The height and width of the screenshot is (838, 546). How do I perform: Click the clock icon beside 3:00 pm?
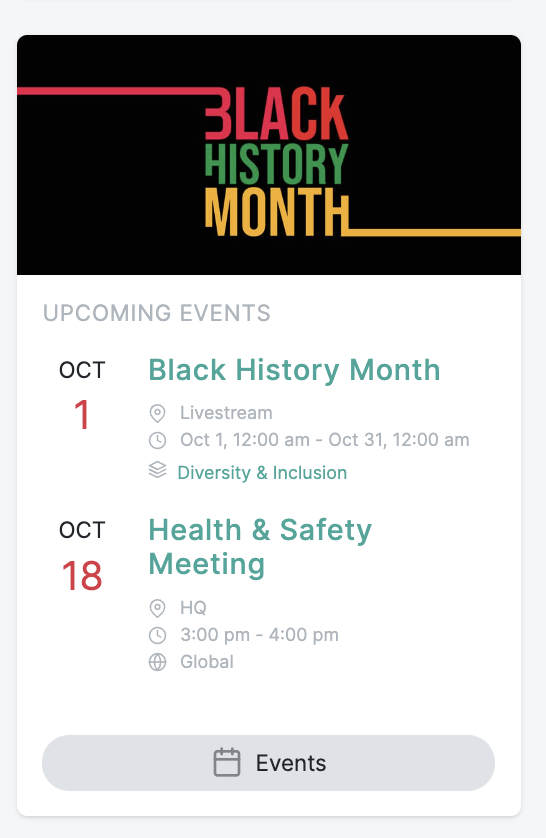coord(157,635)
